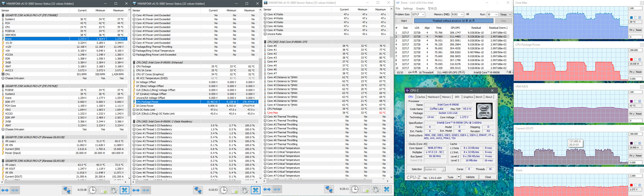Click Reset on the VRM MOS graph
The height and width of the screenshot is (196, 644).
[639, 114]
